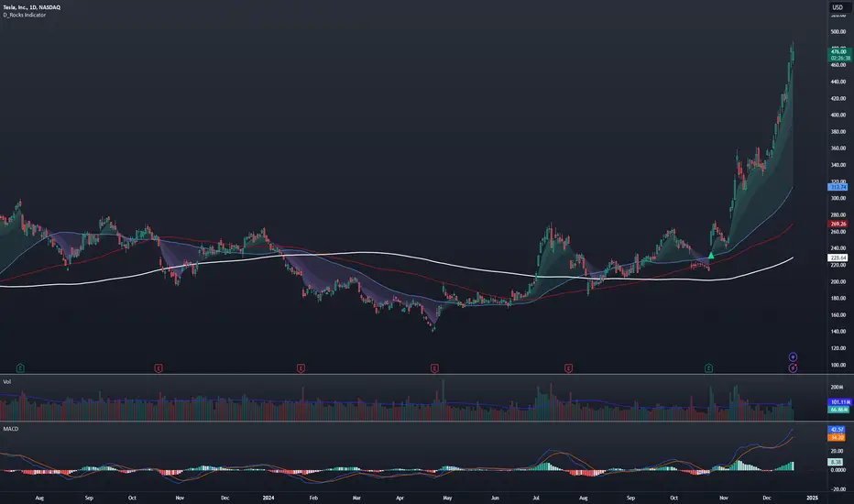The image size is (854, 504).
Task: Click the plus event icon above the lightning icon
Action: (x=793, y=356)
